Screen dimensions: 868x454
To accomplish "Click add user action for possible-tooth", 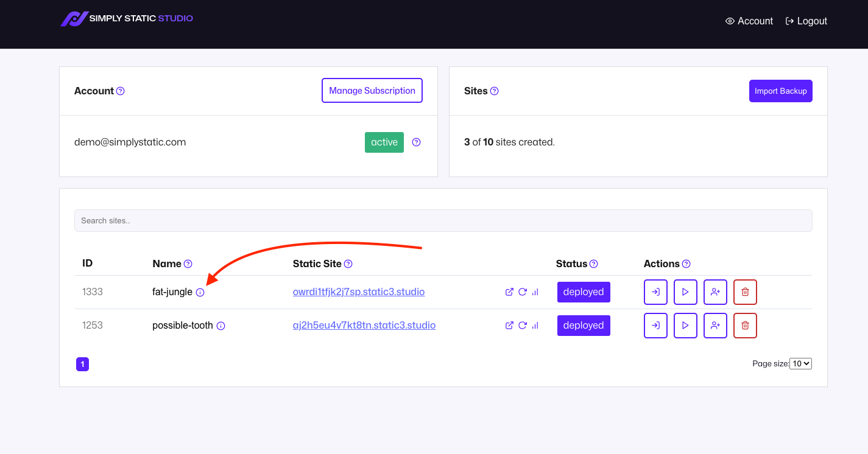I will [x=715, y=326].
